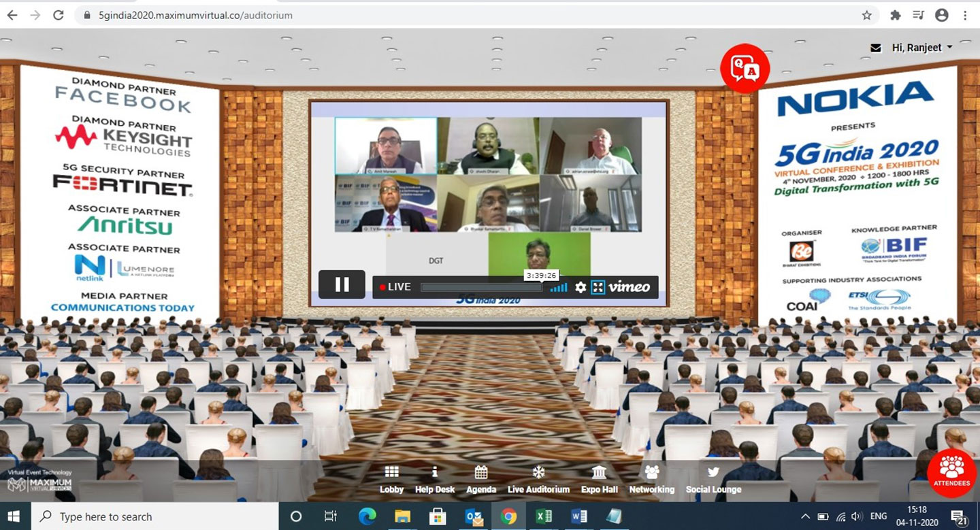Open Excel from the taskbar
This screenshot has height=530, width=980.
[544, 516]
